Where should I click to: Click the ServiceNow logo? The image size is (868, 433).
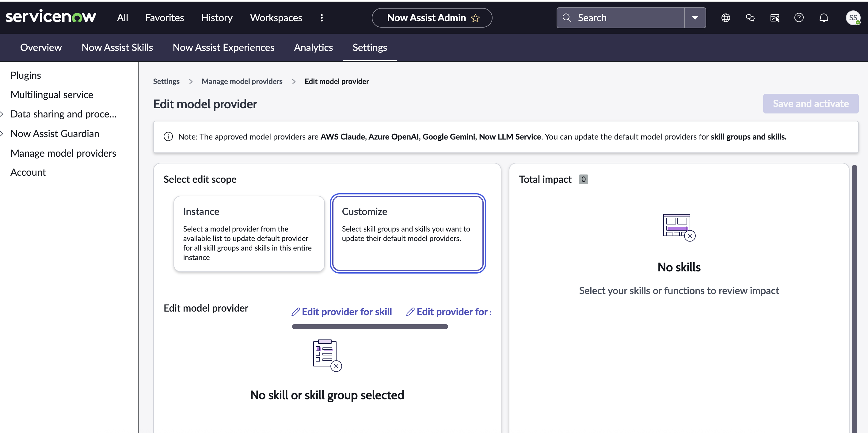point(51,17)
